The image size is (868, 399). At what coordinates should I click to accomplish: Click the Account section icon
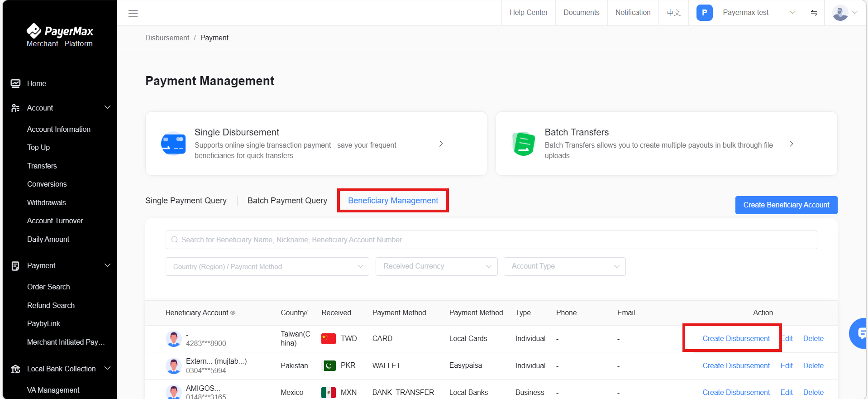click(x=15, y=108)
